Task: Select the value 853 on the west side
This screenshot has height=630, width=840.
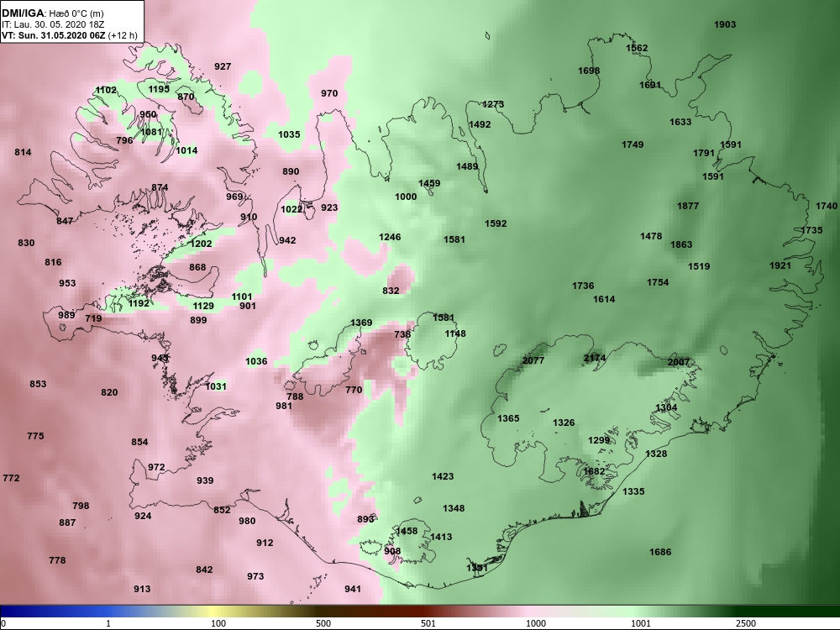Action: (x=38, y=384)
